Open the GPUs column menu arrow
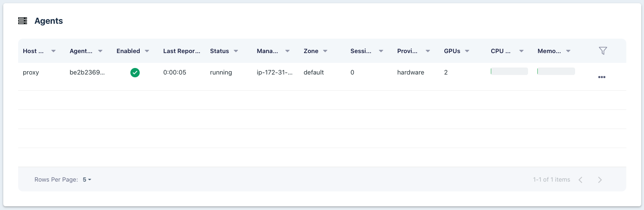 (467, 51)
